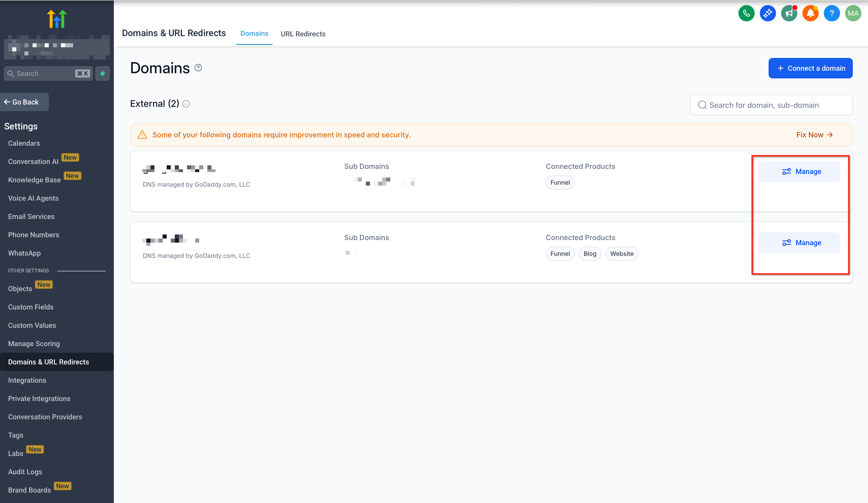This screenshot has width=868, height=503.
Task: Click Manage for the second domain
Action: coord(799,243)
